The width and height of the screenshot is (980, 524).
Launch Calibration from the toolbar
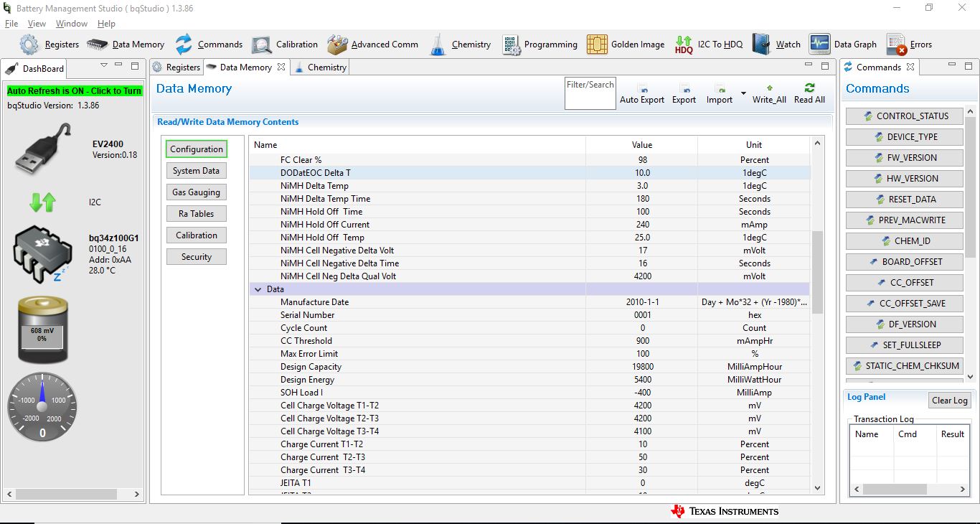point(285,45)
